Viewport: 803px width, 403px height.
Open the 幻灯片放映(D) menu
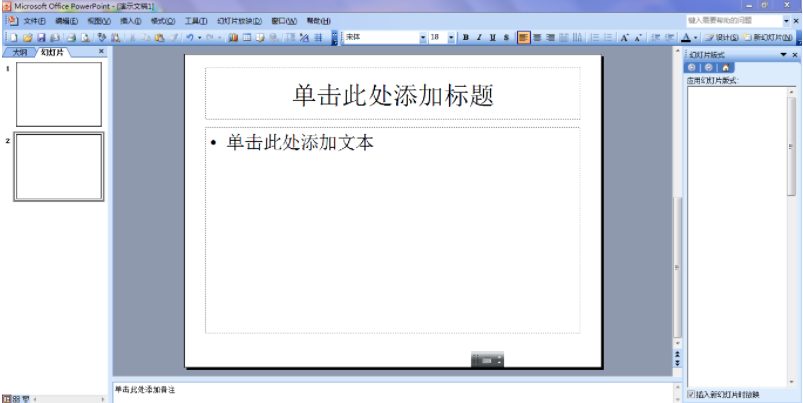tap(239, 21)
